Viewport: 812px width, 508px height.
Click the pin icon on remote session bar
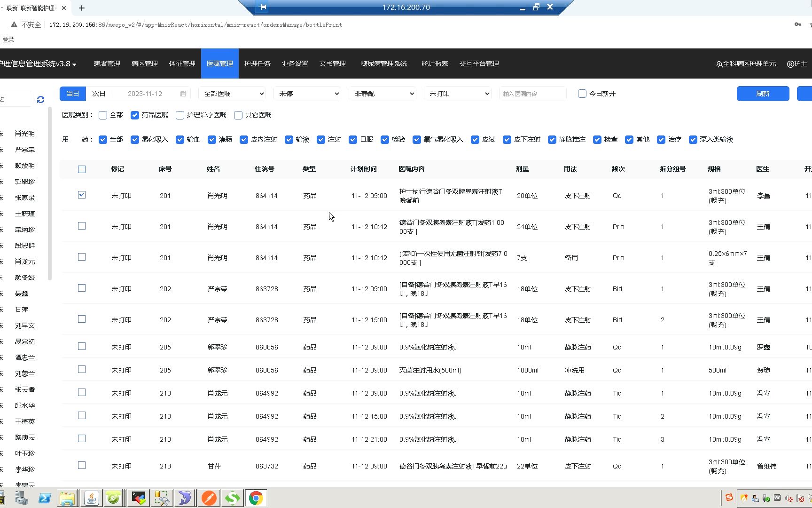point(263,7)
